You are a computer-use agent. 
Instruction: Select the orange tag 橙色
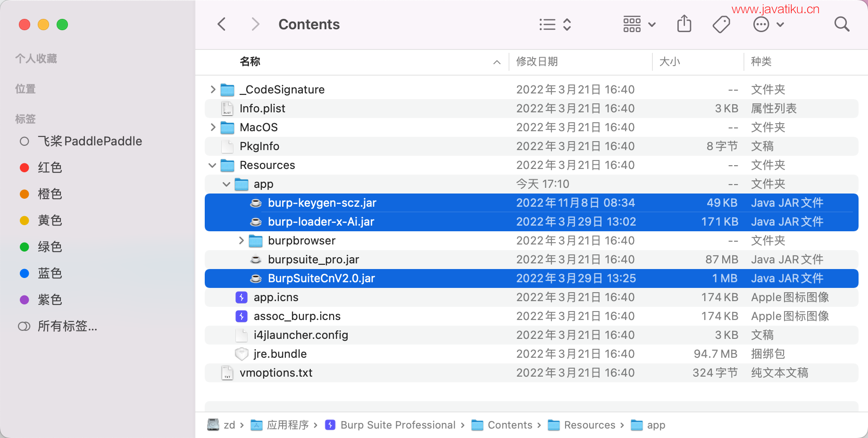coord(50,194)
